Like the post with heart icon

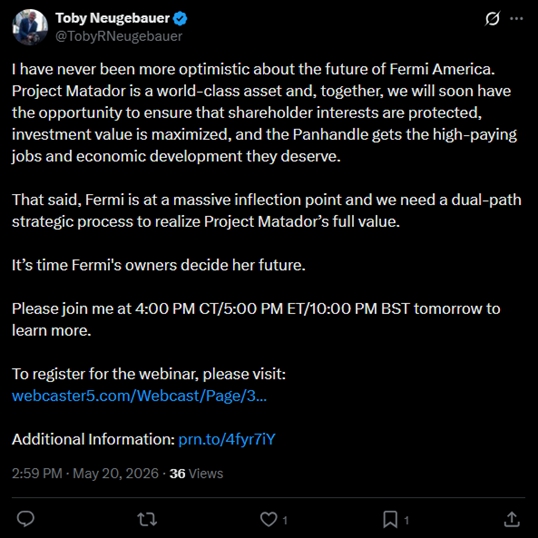(268, 519)
